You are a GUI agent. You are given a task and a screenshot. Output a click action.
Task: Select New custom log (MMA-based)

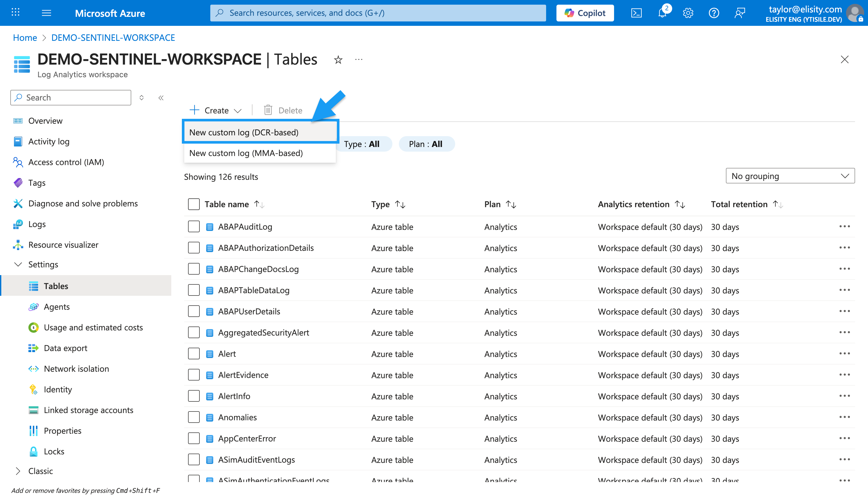[260, 153]
